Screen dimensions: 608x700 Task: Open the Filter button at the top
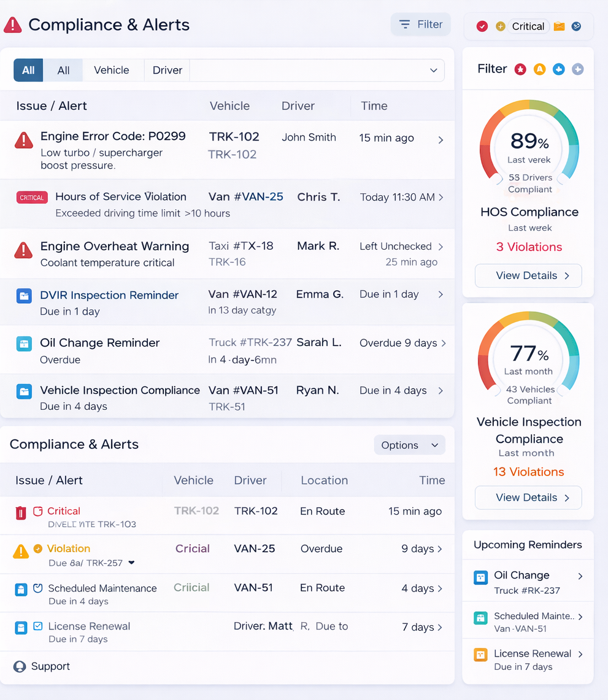420,24
